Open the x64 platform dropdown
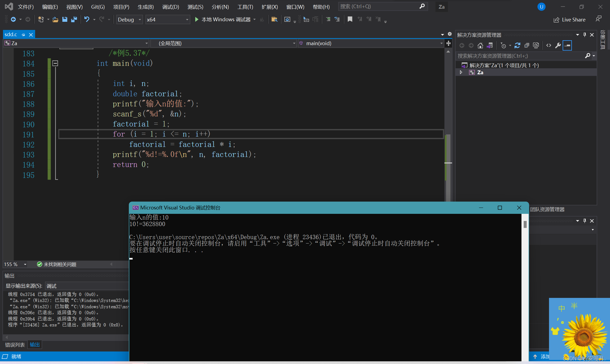Viewport: 610px width, 364px height. point(187,20)
